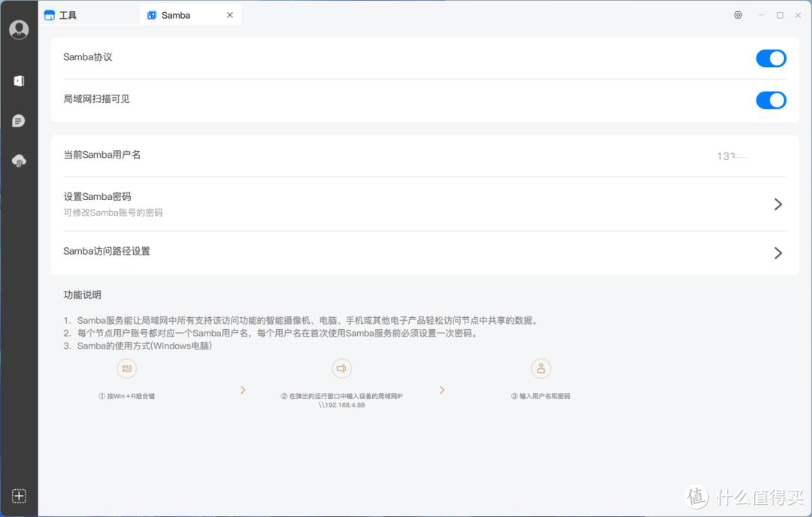Viewport: 812px width, 517px height.
Task: Open the cloud sync icon in sidebar
Action: (x=18, y=160)
